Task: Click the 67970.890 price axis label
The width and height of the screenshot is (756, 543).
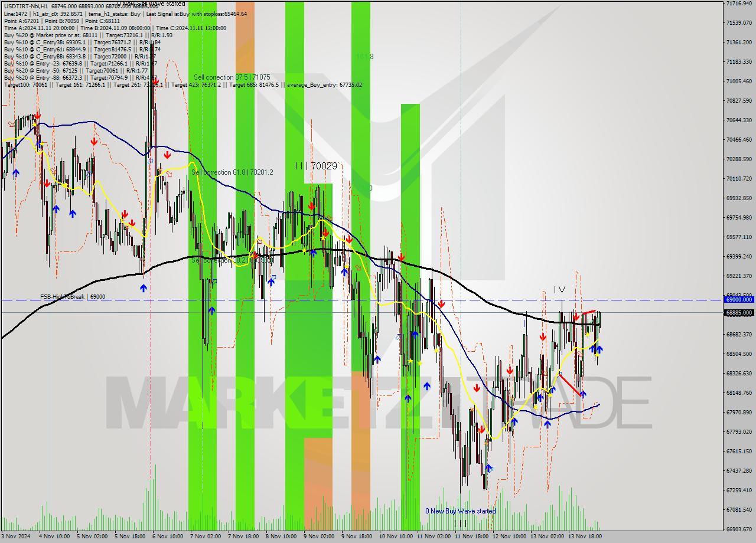Action: [x=739, y=413]
